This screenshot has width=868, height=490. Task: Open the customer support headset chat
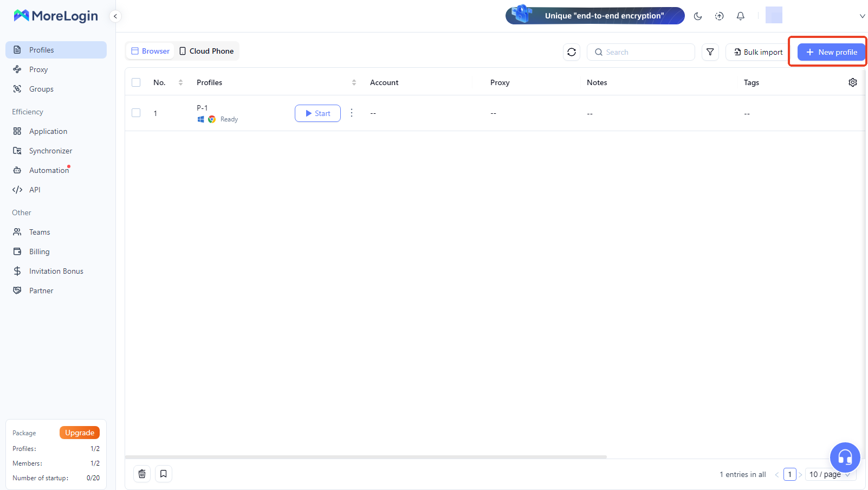point(845,457)
